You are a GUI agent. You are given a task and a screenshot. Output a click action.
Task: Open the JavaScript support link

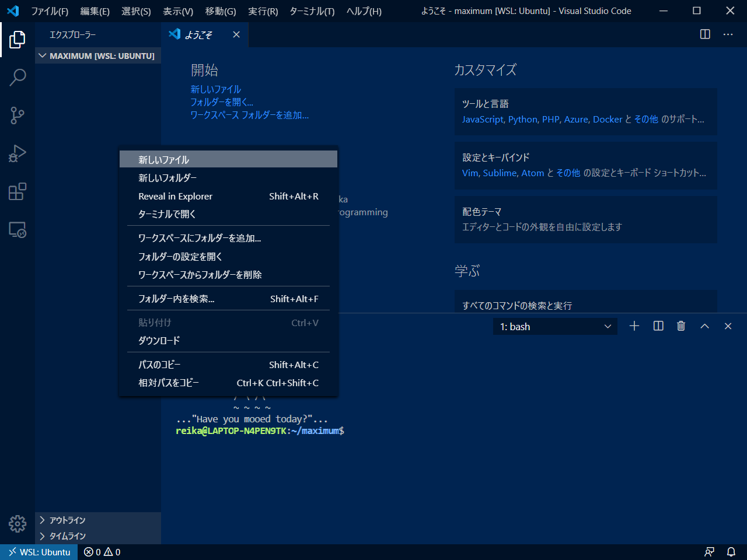tap(483, 119)
